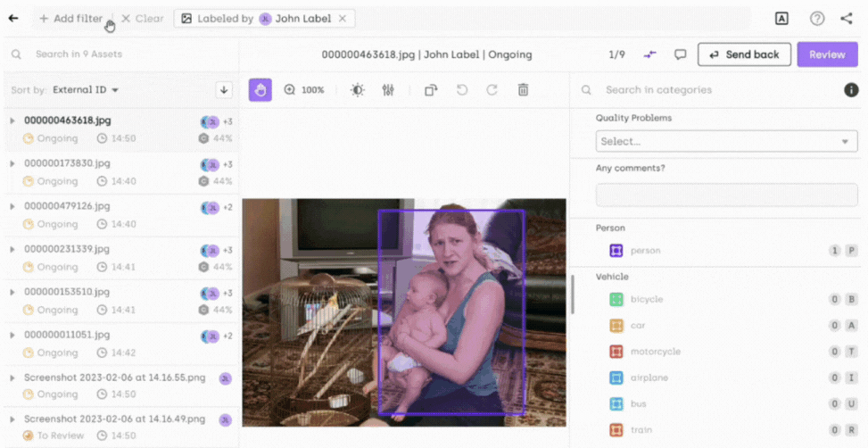Expand asset 000000479126.jpg

click(x=12, y=206)
